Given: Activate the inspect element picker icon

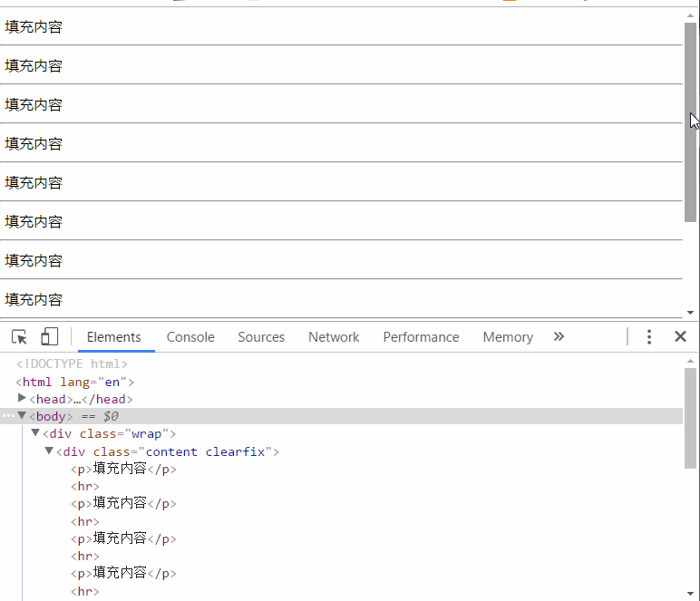Looking at the screenshot, I should (x=19, y=337).
